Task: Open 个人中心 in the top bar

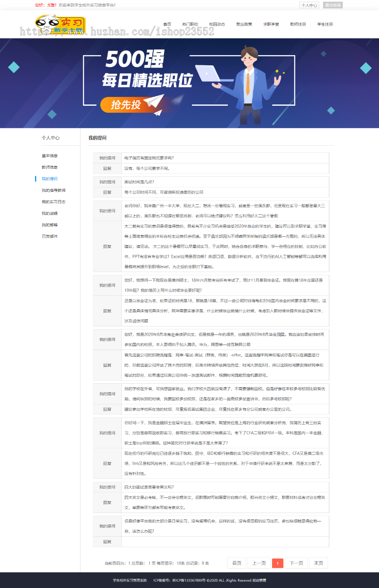Action: (x=310, y=5)
